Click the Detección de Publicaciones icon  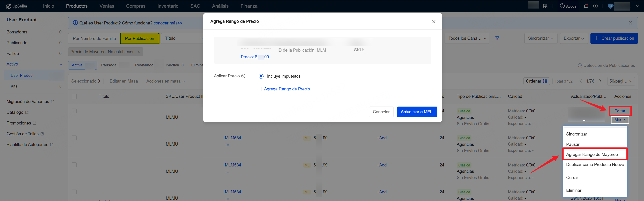pyautogui.click(x=580, y=65)
